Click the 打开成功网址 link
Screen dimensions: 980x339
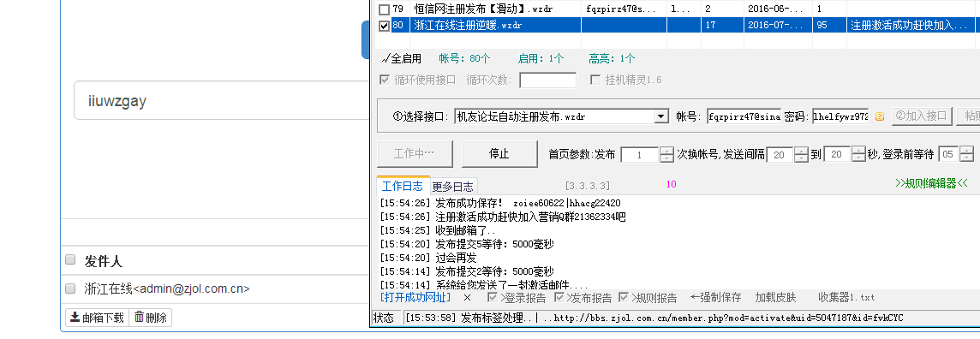click(415, 297)
